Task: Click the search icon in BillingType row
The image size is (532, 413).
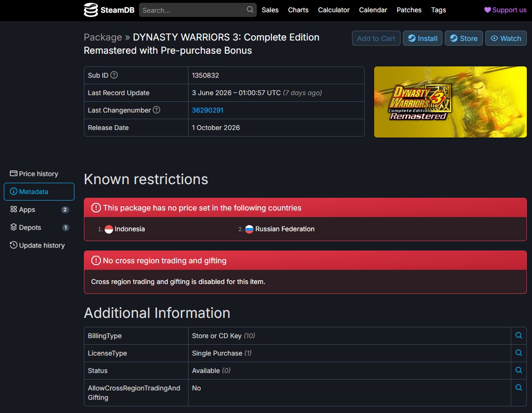Action: [518, 335]
